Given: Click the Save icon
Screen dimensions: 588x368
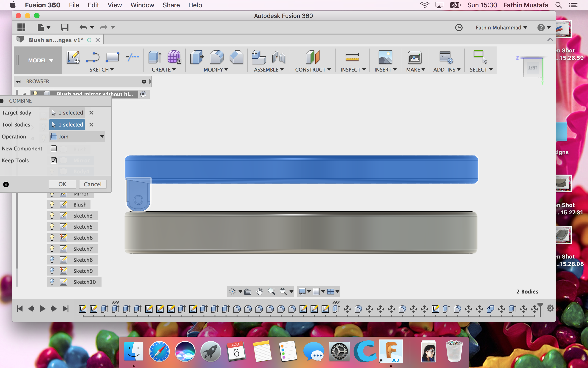Looking at the screenshot, I should (65, 28).
